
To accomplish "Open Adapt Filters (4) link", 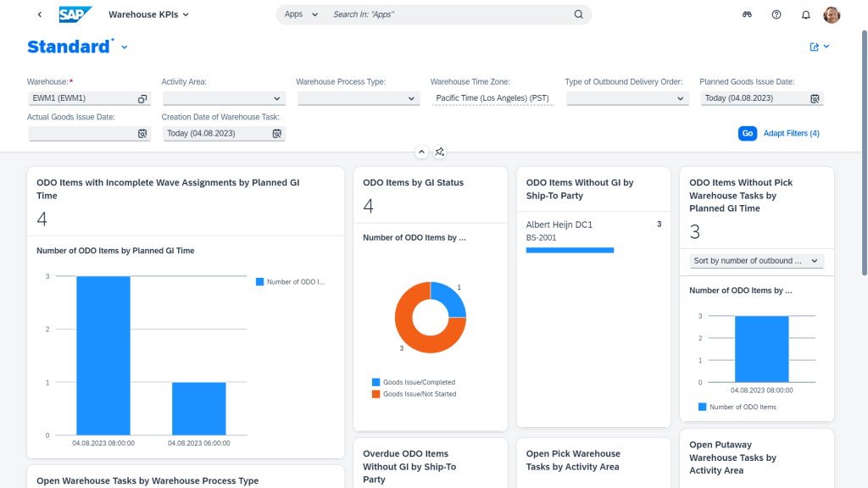I will coord(791,133).
